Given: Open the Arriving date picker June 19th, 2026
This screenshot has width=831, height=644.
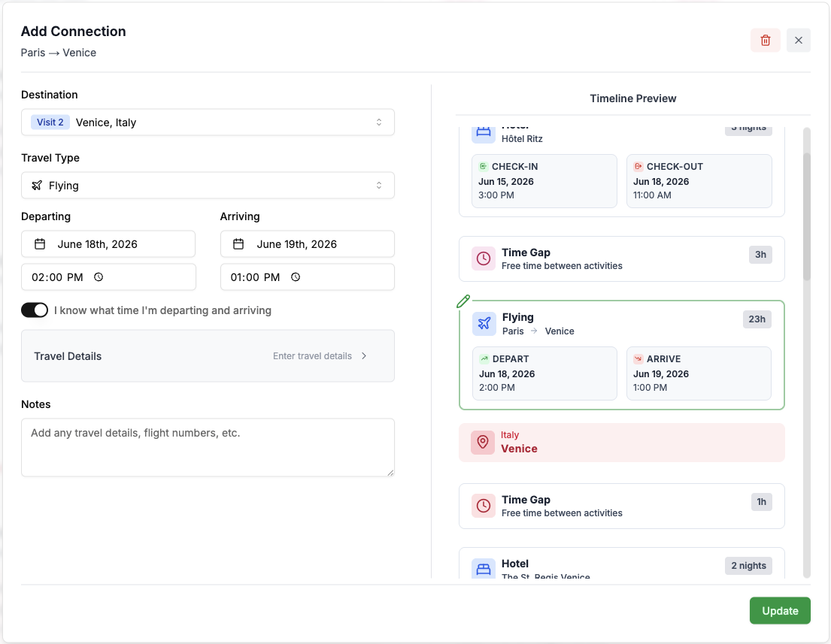Looking at the screenshot, I should [x=308, y=244].
